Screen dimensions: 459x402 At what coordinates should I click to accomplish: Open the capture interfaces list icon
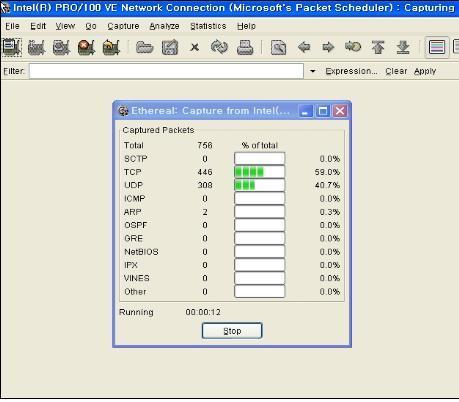pos(12,47)
